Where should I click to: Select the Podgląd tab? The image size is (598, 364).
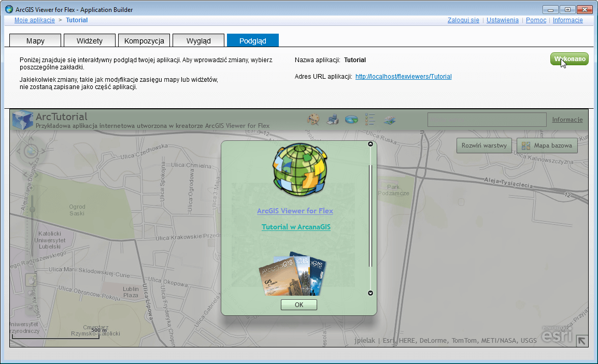tap(253, 40)
